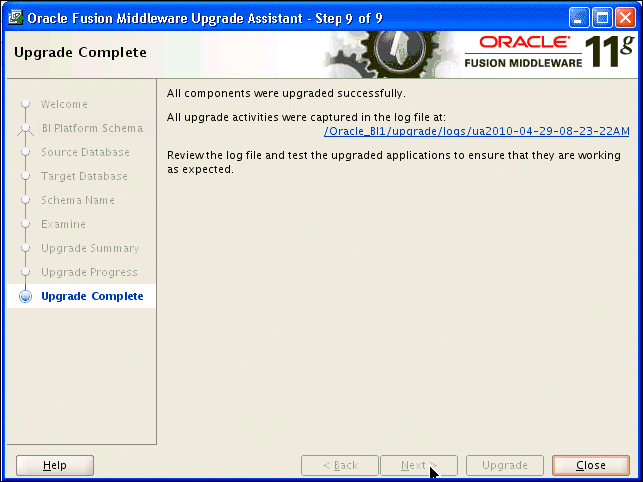Viewport: 643px width, 482px height.
Task: Click the disabled Upgrade button
Action: click(505, 465)
